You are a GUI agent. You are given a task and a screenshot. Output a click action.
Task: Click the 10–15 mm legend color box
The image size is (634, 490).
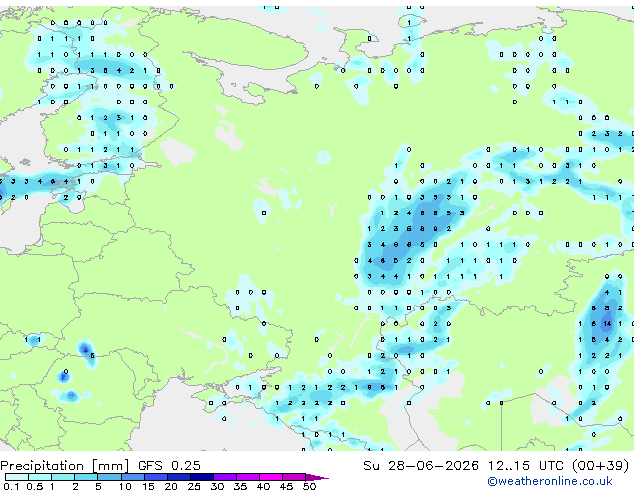pos(133,477)
